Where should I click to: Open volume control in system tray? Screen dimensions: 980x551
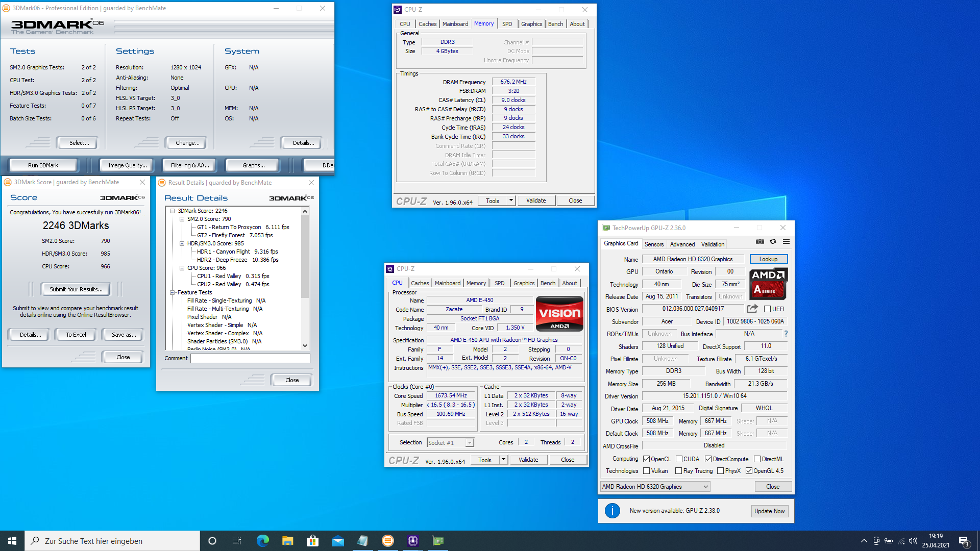tap(913, 541)
